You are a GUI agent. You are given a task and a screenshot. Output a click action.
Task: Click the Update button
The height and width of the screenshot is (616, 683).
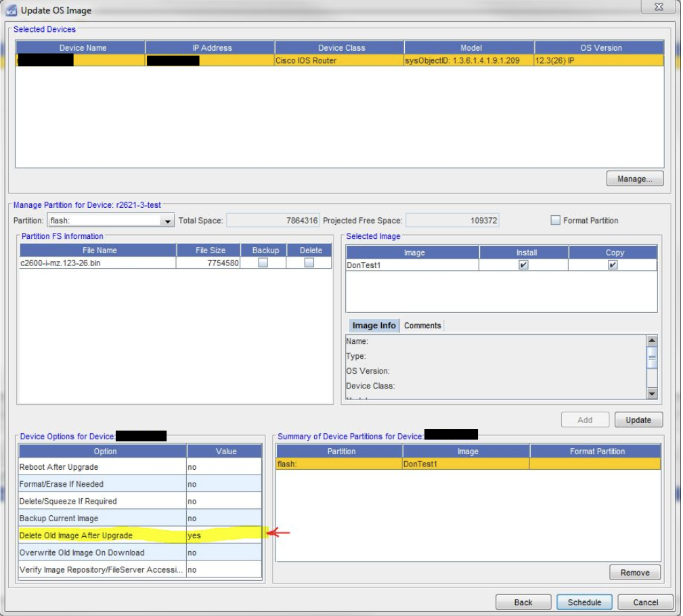pyautogui.click(x=638, y=420)
